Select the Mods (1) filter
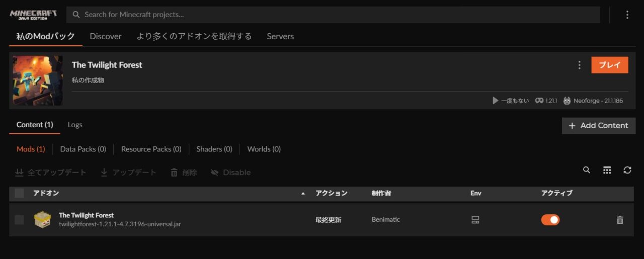 click(31, 149)
